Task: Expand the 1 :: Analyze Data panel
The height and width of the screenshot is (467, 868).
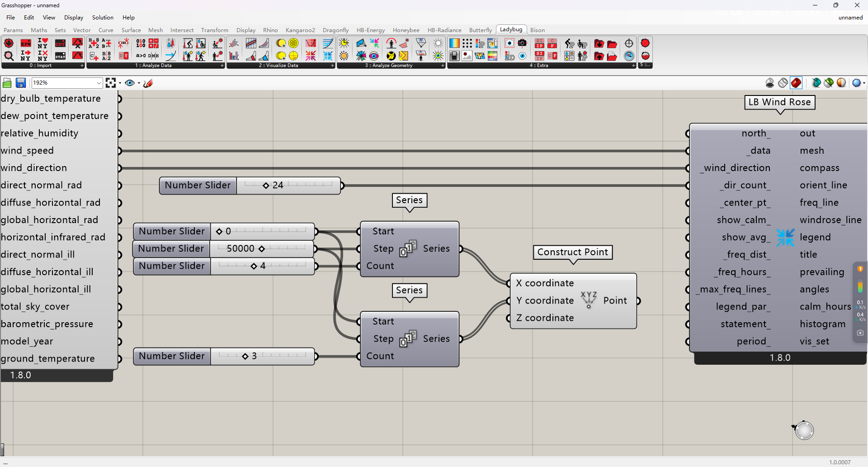Action: [222, 66]
